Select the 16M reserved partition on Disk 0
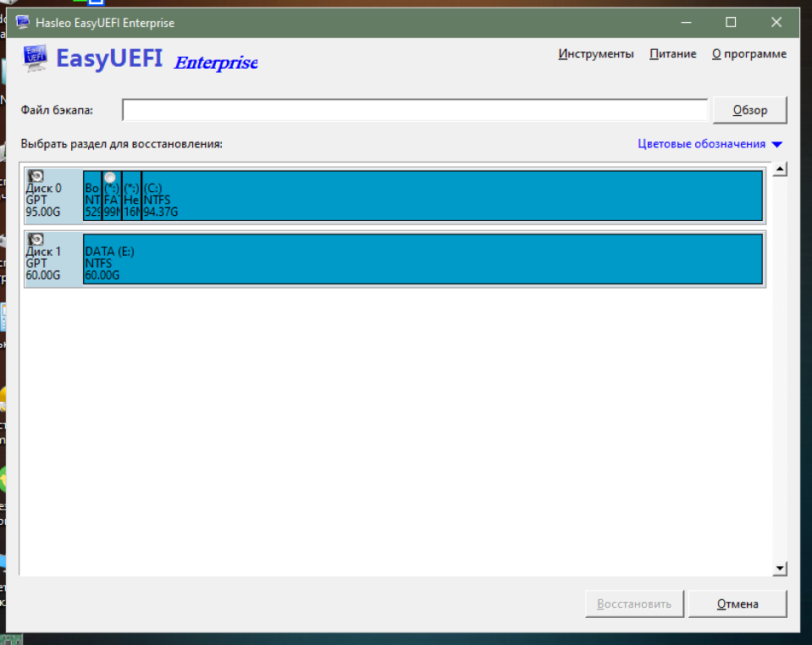Screen dimensions: 812x645 click(131, 196)
